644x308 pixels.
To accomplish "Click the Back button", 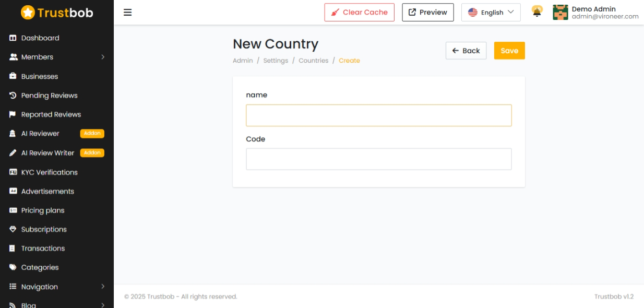I will [466, 51].
